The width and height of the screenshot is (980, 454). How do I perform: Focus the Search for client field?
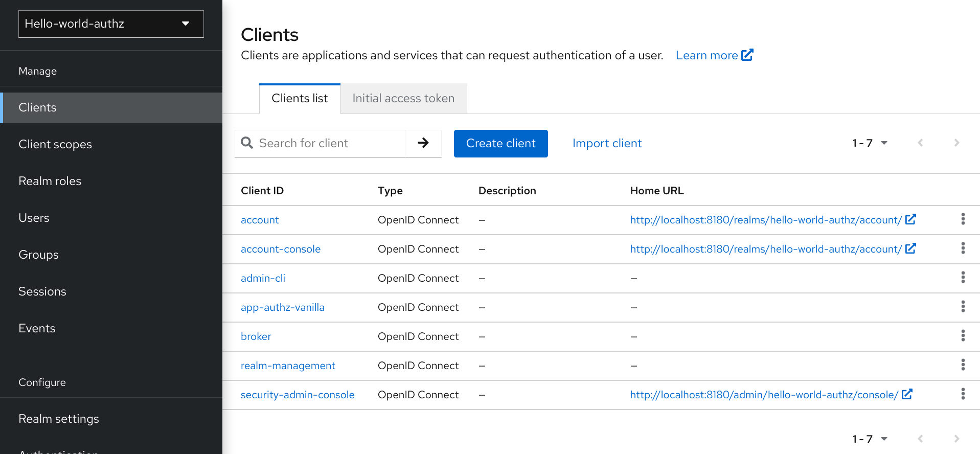point(327,143)
